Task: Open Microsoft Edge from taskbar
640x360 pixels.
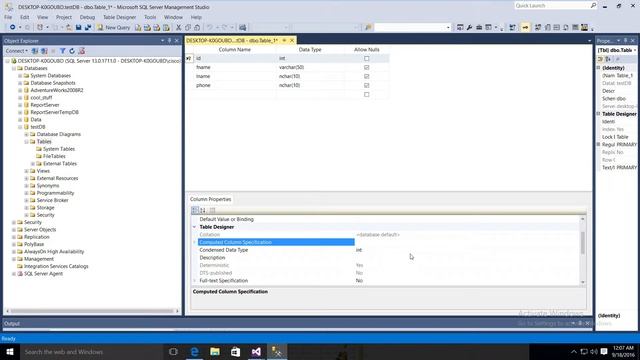Action: [195, 351]
